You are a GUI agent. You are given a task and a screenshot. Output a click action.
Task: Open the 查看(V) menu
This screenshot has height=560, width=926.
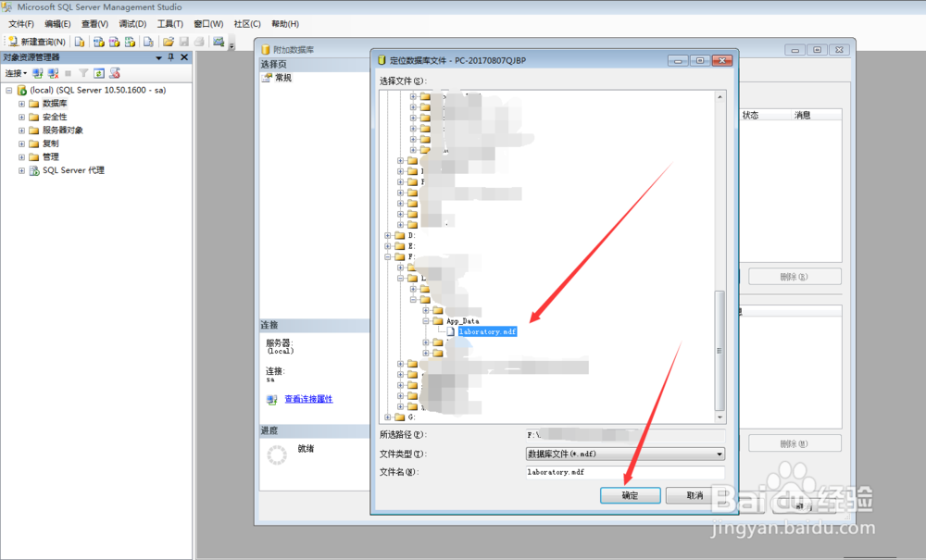click(94, 24)
